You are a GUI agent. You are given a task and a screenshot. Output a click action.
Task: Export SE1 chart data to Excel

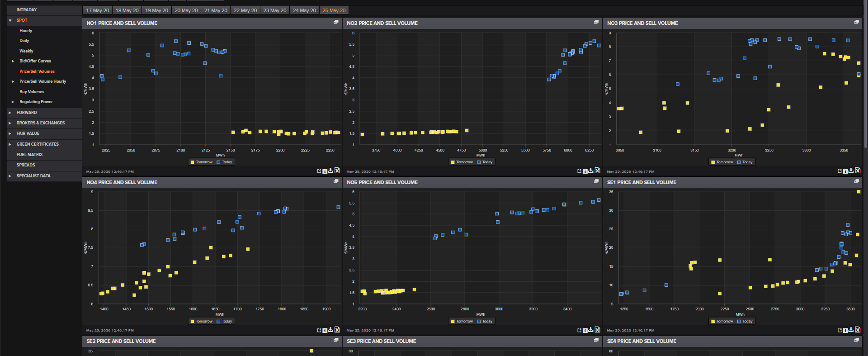(858, 330)
